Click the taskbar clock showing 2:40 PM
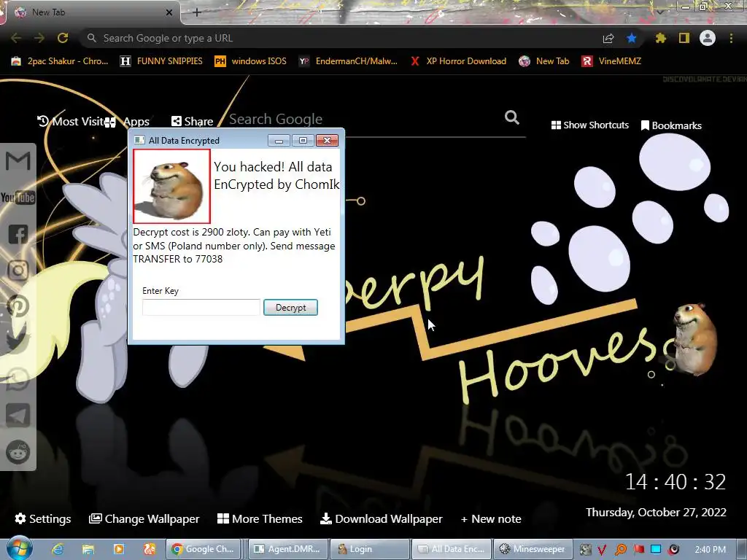This screenshot has width=747, height=560. pos(710,550)
